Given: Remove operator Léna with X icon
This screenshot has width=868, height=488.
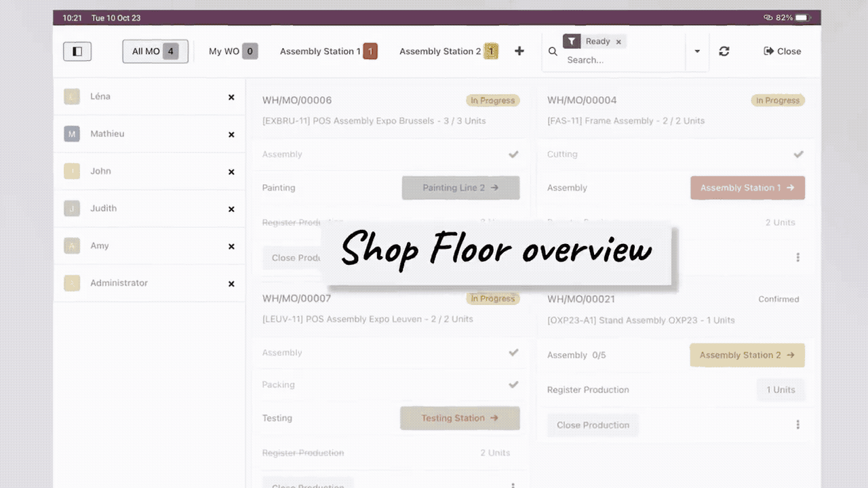Looking at the screenshot, I should 231,98.
